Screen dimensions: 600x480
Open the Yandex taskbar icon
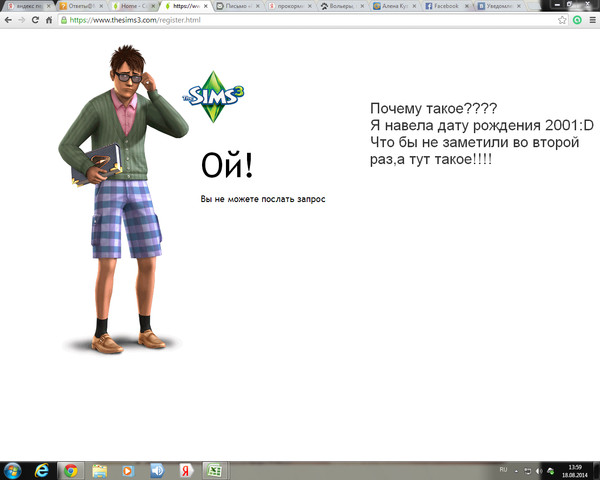click(186, 471)
